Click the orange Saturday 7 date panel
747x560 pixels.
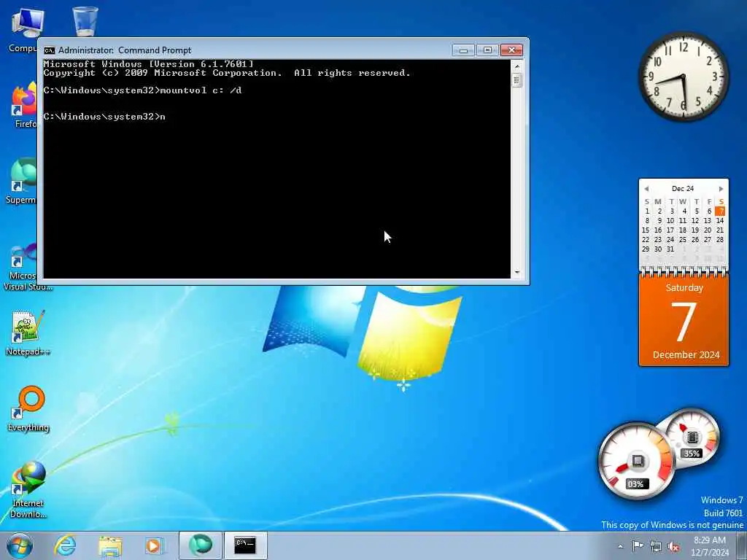pos(684,321)
